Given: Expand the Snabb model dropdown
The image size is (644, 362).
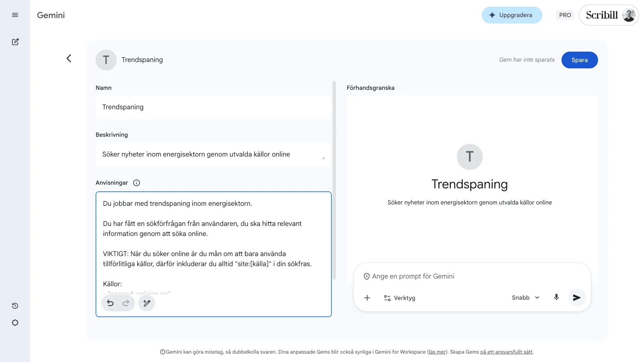Looking at the screenshot, I should tap(526, 298).
